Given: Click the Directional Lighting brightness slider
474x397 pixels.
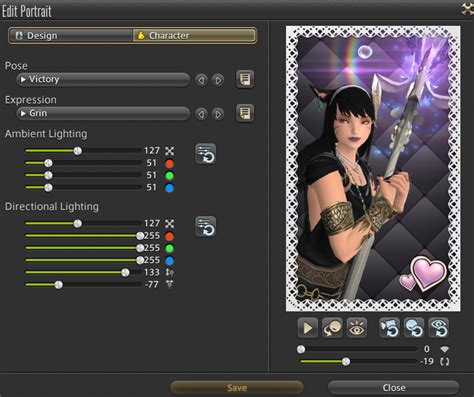Looking at the screenshot, I should click(83, 223).
